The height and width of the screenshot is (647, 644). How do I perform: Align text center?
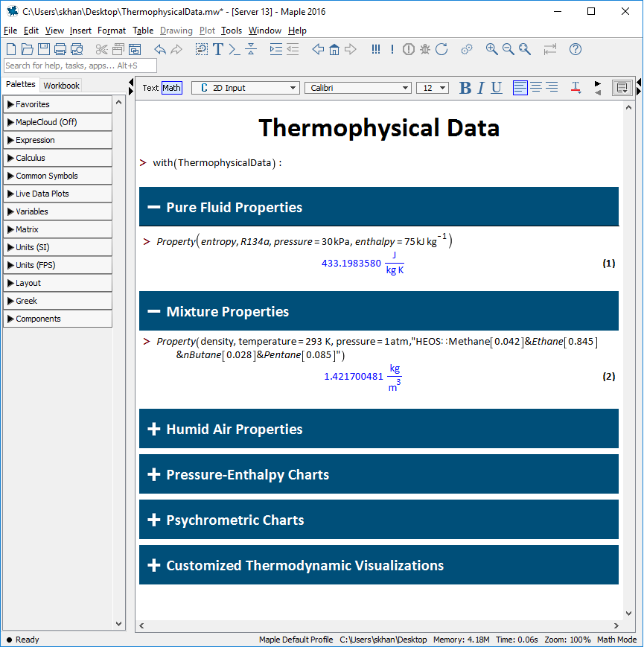(x=536, y=87)
